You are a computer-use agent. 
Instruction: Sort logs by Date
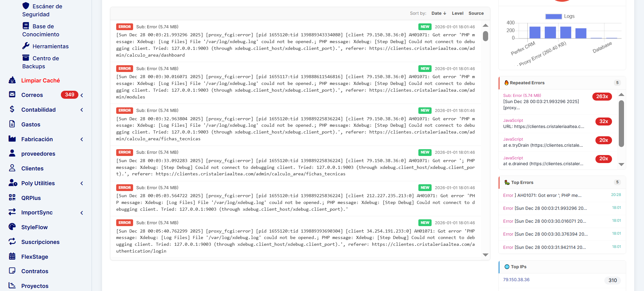click(438, 13)
